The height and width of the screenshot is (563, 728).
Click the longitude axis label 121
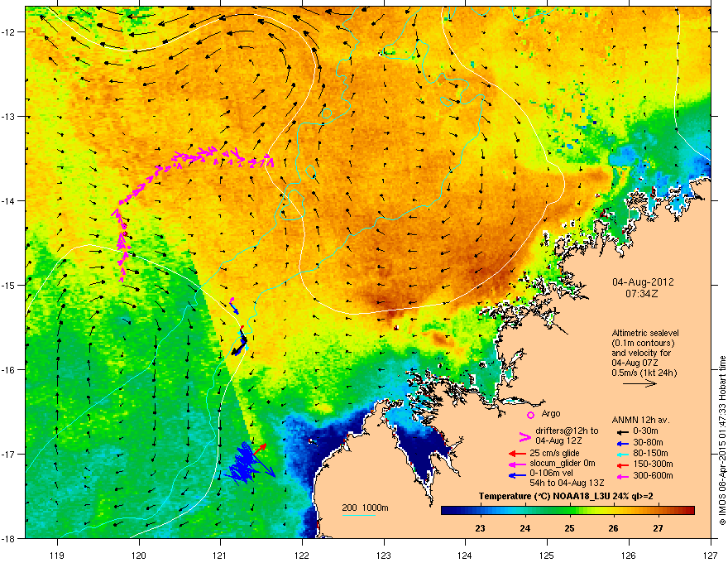coord(220,555)
